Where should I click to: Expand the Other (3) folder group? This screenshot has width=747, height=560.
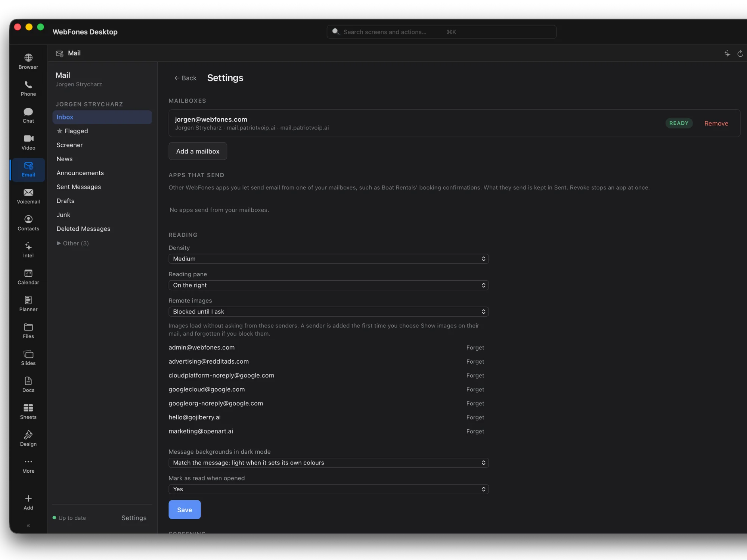pyautogui.click(x=73, y=243)
